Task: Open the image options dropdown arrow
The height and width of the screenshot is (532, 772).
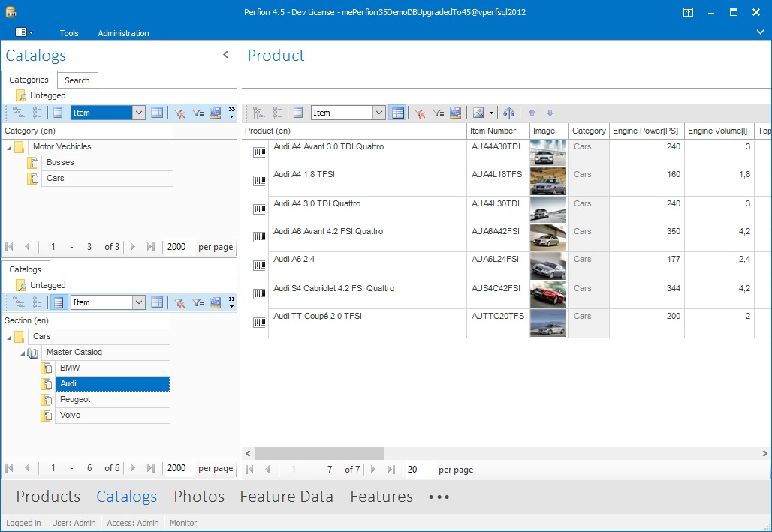Action: [491, 113]
